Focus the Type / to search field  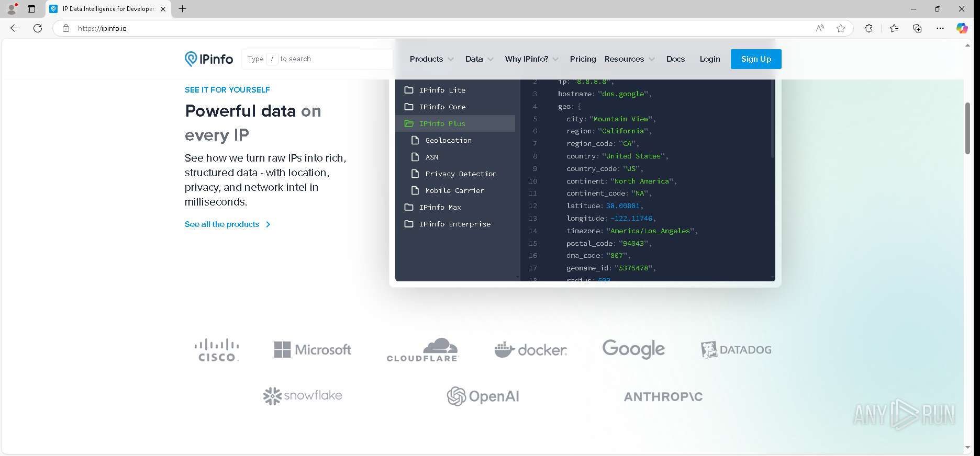click(x=317, y=59)
